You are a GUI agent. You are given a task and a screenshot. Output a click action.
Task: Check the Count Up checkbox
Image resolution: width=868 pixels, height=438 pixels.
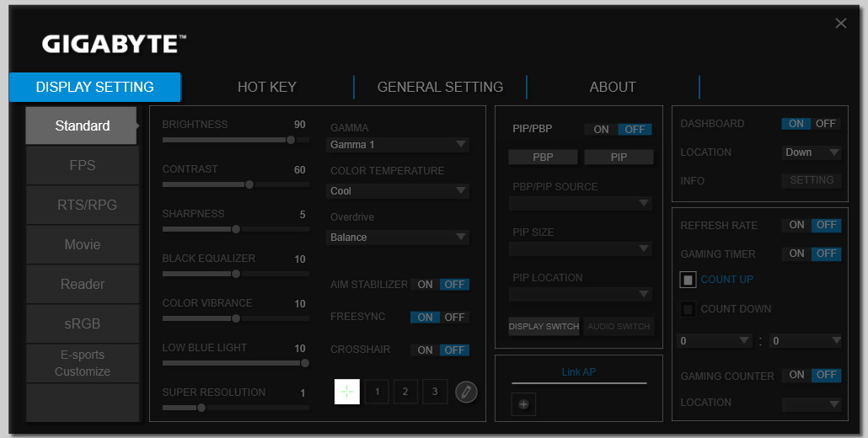tap(688, 280)
